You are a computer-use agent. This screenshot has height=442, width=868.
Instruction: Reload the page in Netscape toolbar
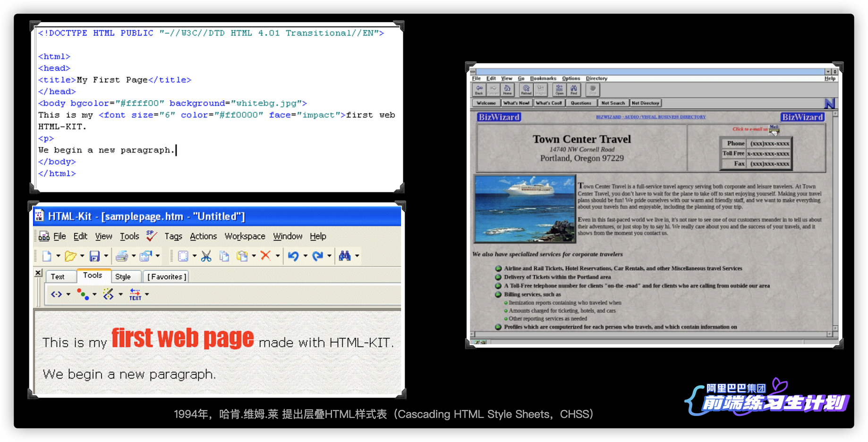coord(526,90)
